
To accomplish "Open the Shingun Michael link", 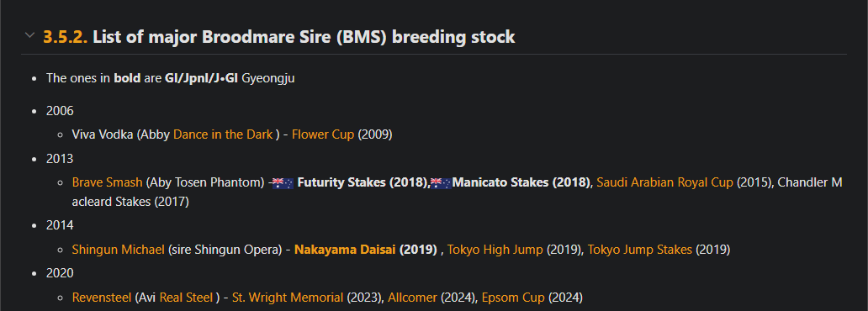I will [118, 250].
